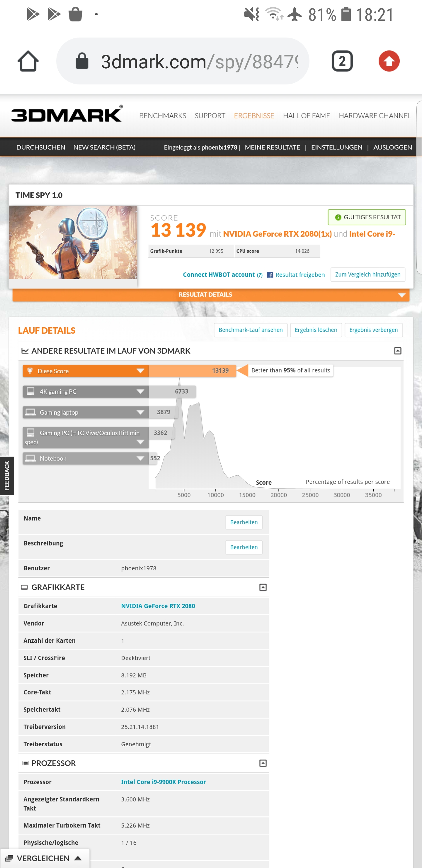Click the username phoenix1978 in header
This screenshot has width=422, height=868.
[219, 147]
